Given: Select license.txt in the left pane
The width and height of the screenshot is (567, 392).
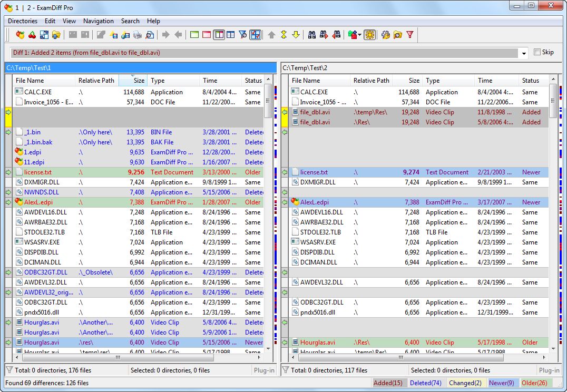Looking at the screenshot, I should click(x=138, y=172).
